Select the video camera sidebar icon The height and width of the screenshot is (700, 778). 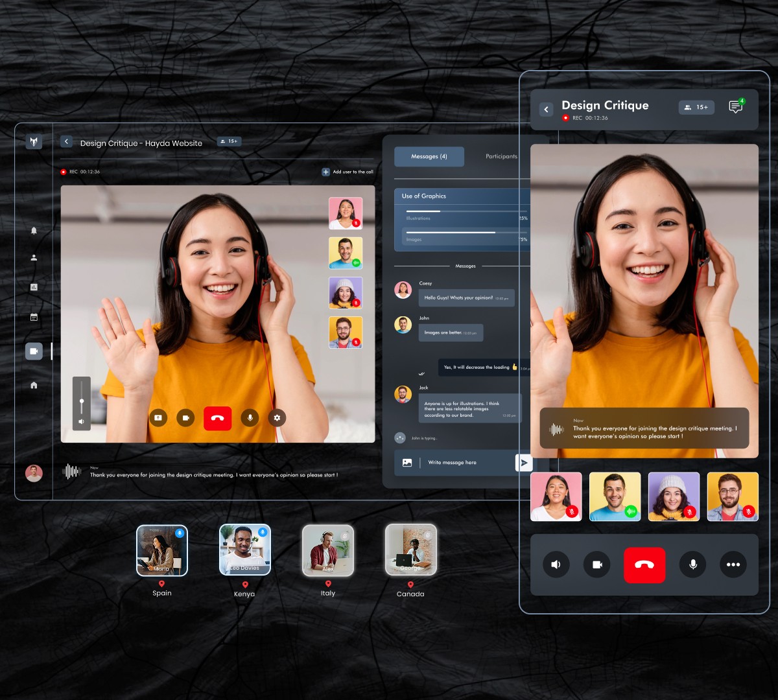tap(34, 351)
